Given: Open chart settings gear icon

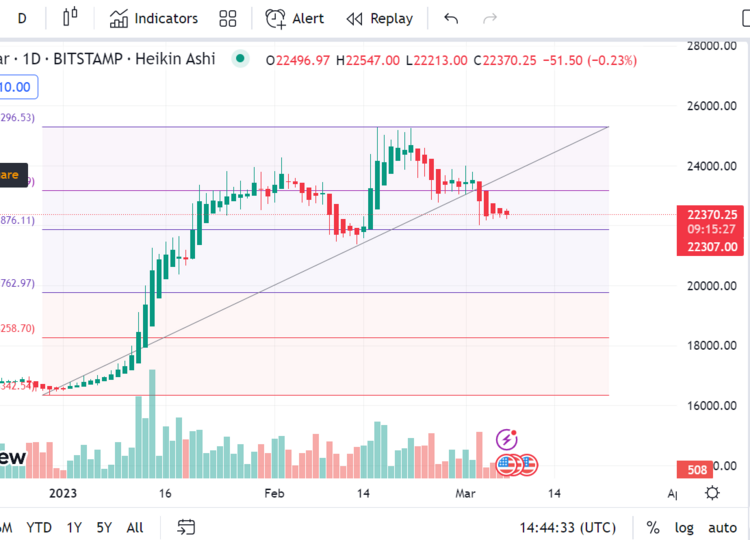Looking at the screenshot, I should tap(712, 492).
